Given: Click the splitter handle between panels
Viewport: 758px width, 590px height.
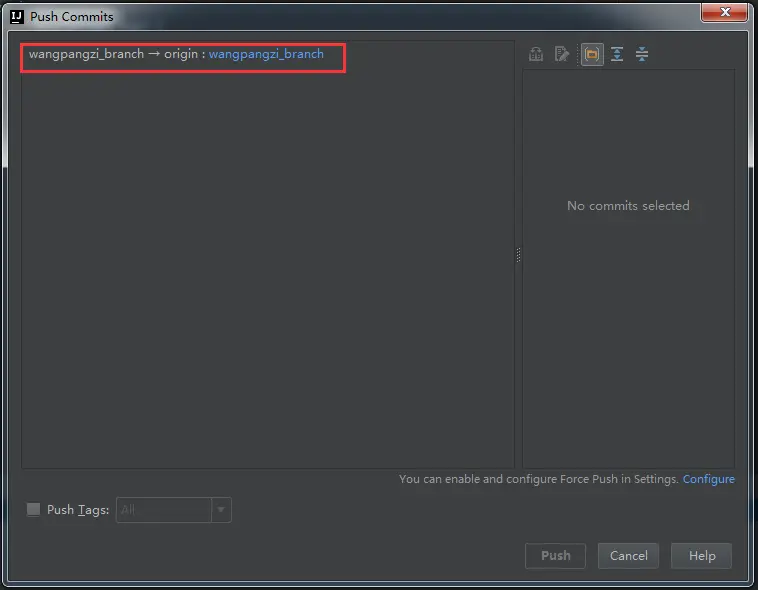Looking at the screenshot, I should (518, 255).
